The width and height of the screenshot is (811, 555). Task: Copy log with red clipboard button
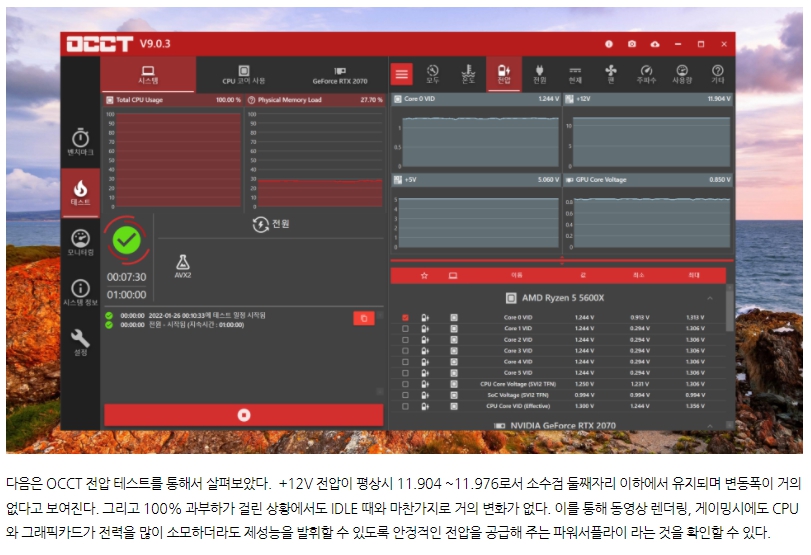[x=364, y=318]
